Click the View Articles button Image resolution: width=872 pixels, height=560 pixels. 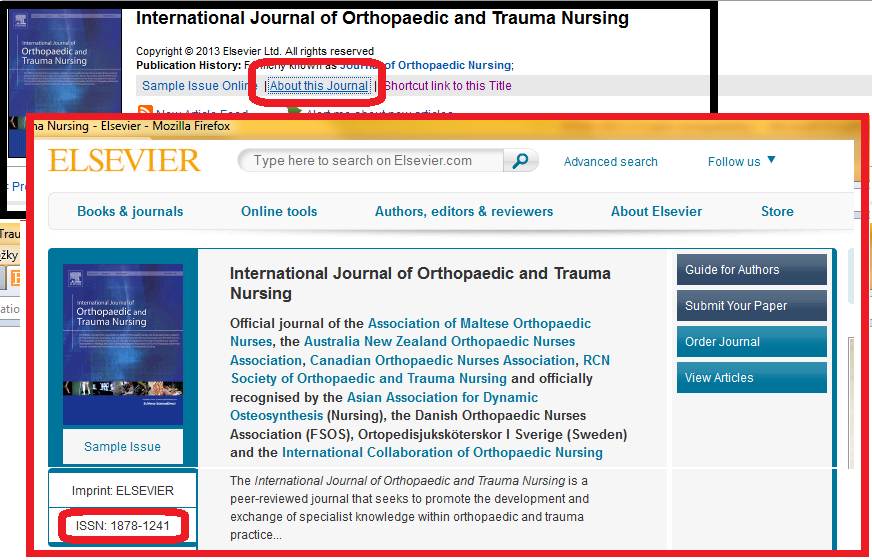click(752, 378)
